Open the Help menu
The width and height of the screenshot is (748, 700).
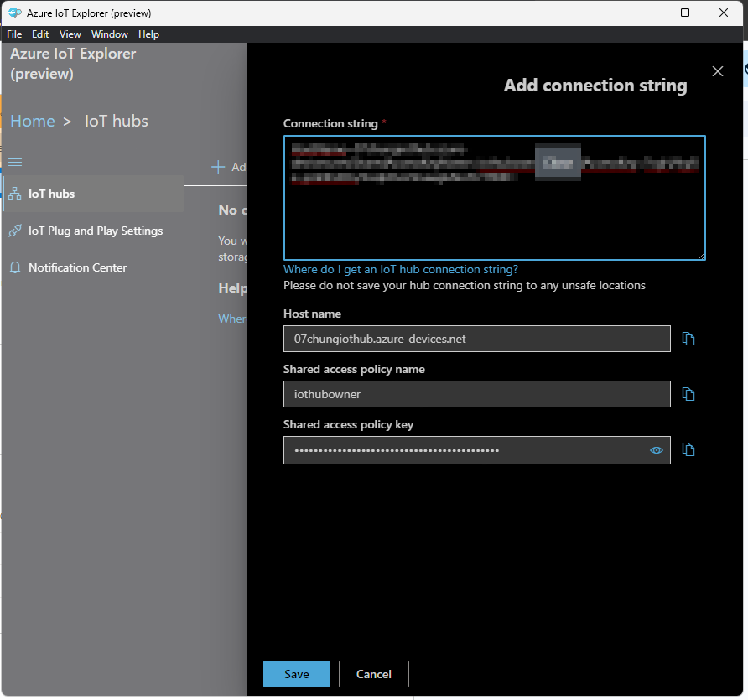pos(148,34)
